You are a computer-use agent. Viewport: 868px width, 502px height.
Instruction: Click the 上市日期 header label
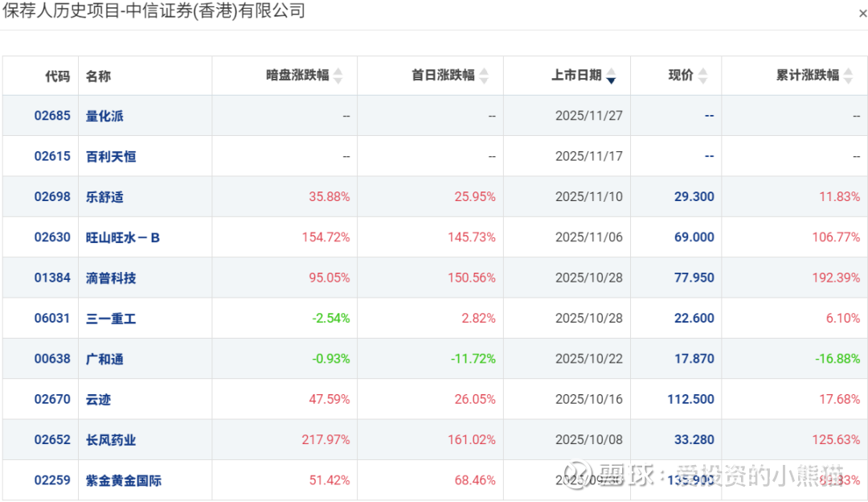coord(577,76)
